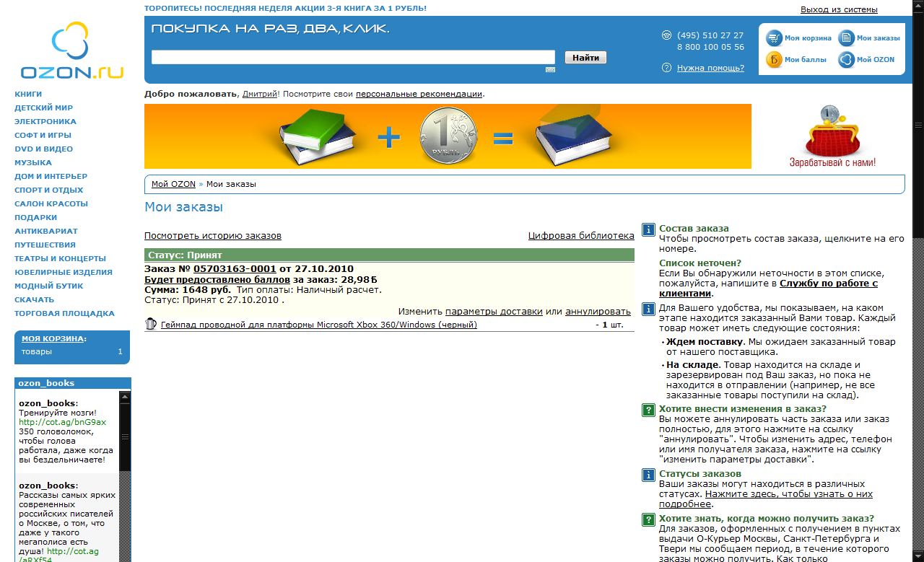Click the Мои баллы coin icon
924x562 pixels.
[x=775, y=60]
